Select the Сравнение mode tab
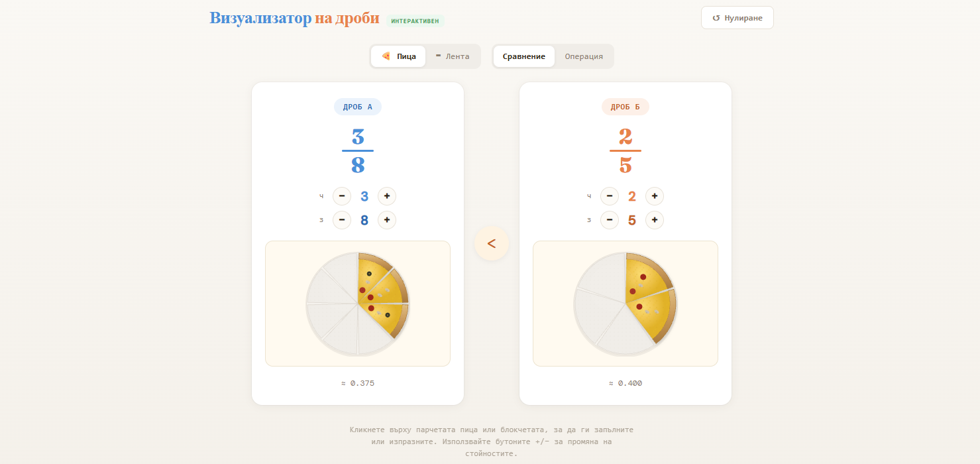Viewport: 980px width, 464px height. click(523, 56)
